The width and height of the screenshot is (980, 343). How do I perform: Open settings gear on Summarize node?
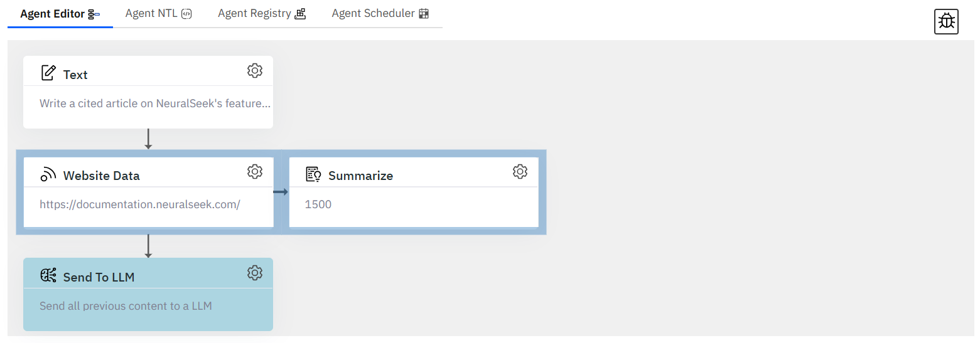(520, 171)
